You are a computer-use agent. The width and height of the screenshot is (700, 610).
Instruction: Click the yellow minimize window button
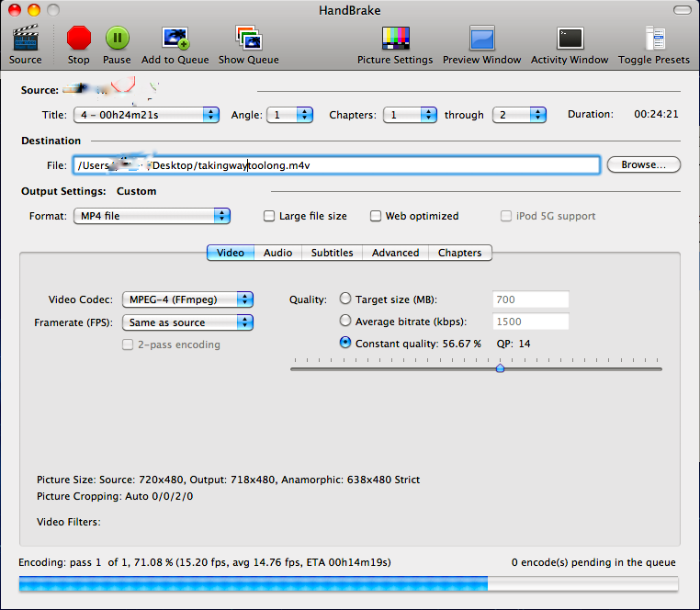click(34, 10)
